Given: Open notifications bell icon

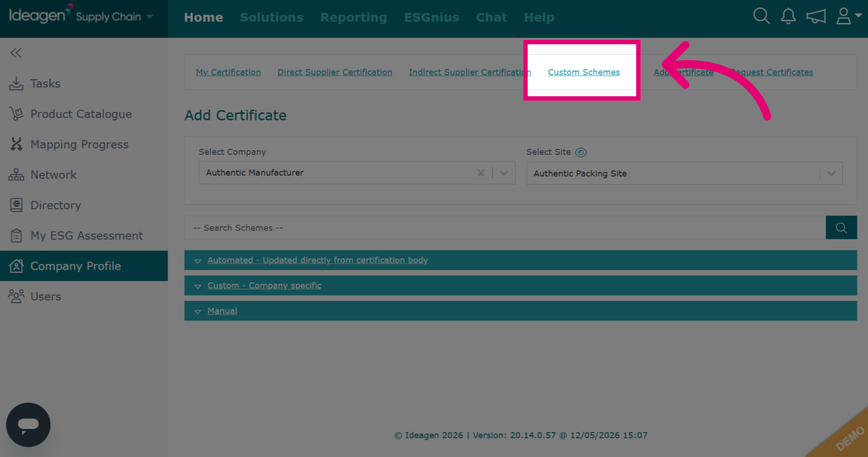Looking at the screenshot, I should point(788,16).
